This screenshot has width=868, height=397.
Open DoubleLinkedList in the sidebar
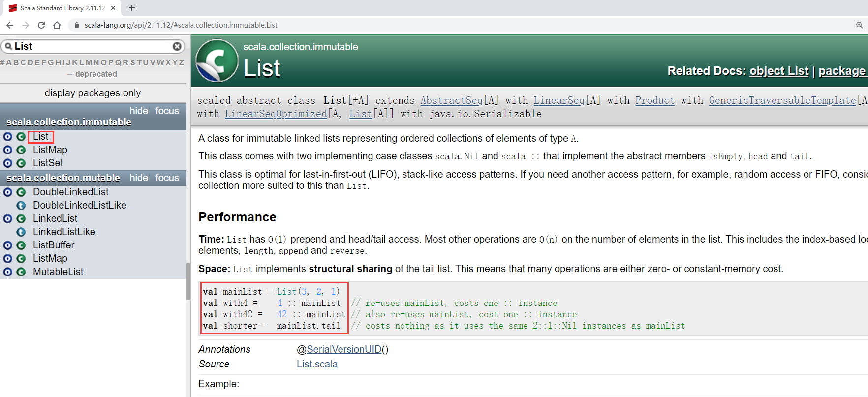pos(71,192)
